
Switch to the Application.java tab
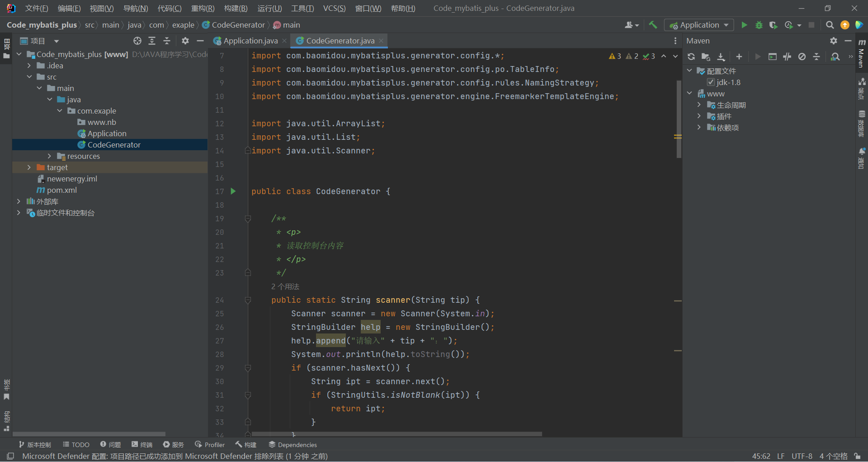[250, 41]
